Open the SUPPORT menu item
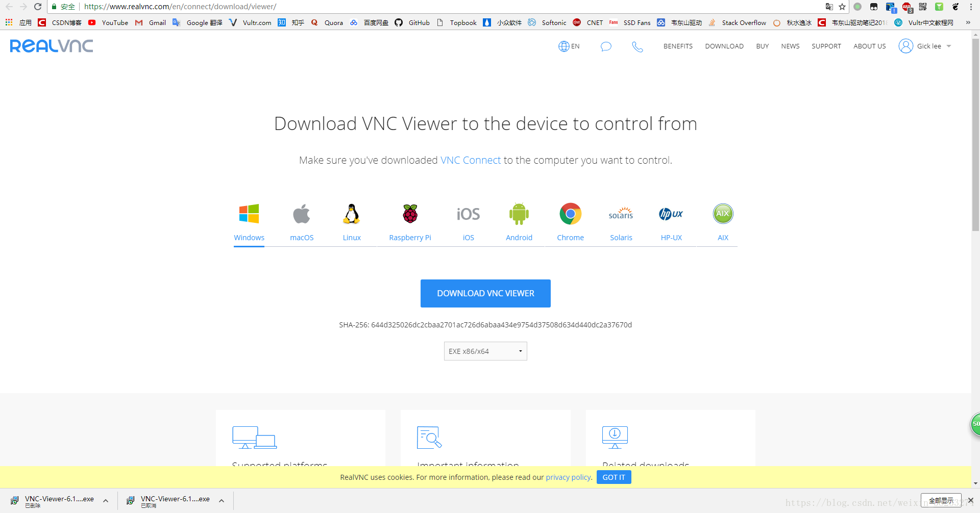 click(x=826, y=46)
